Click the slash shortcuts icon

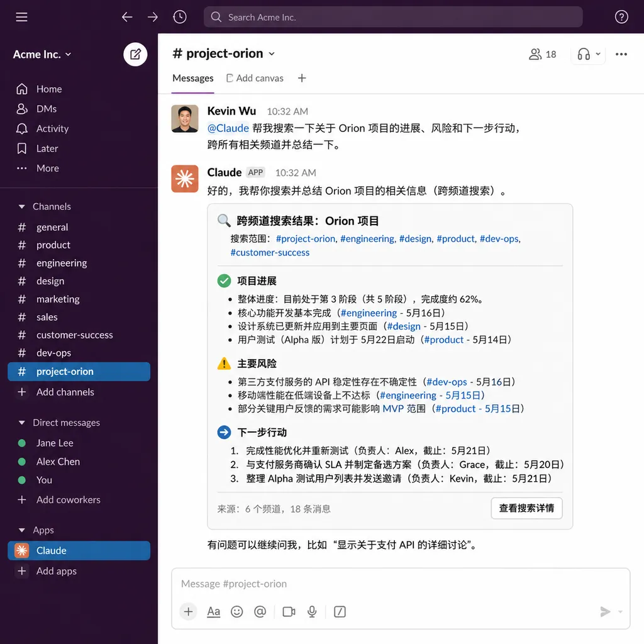pyautogui.click(x=340, y=612)
